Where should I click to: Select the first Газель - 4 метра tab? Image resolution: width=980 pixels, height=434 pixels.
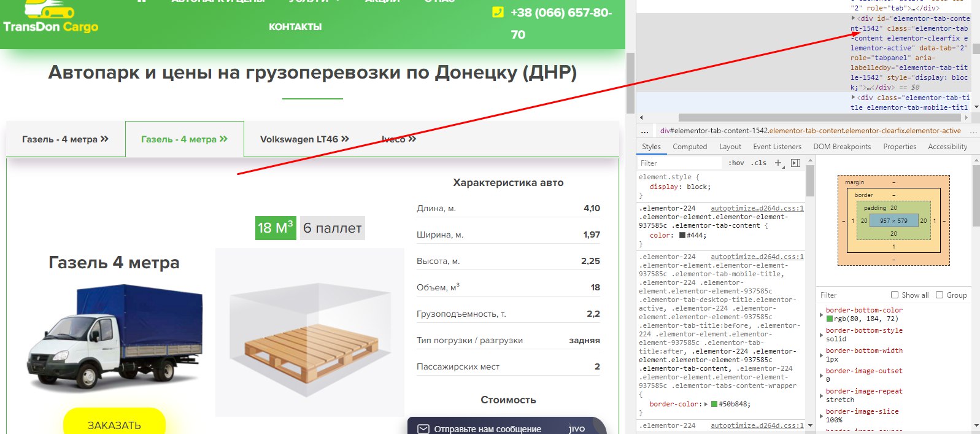tap(66, 139)
